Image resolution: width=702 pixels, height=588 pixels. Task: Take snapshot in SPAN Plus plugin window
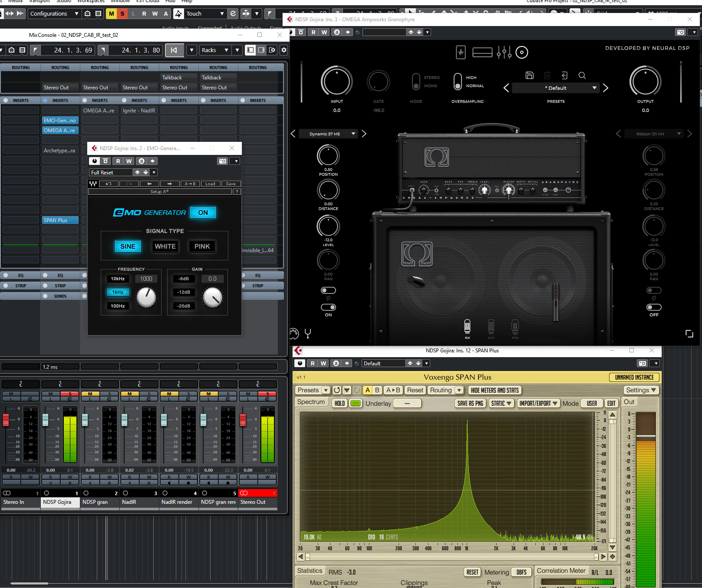coord(643,363)
